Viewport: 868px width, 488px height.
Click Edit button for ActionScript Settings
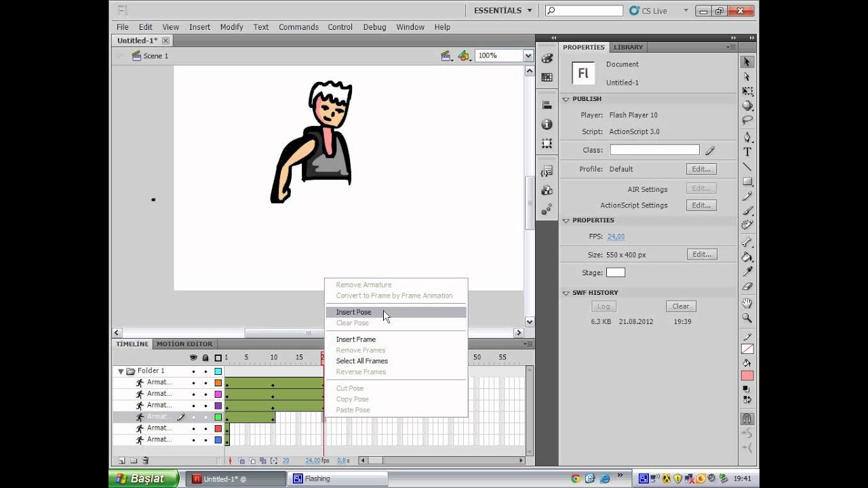701,205
